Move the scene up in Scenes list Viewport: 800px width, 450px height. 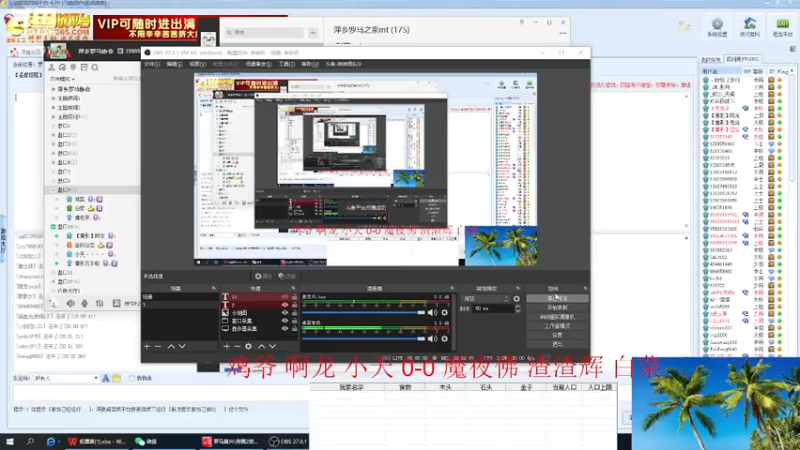click(x=171, y=346)
